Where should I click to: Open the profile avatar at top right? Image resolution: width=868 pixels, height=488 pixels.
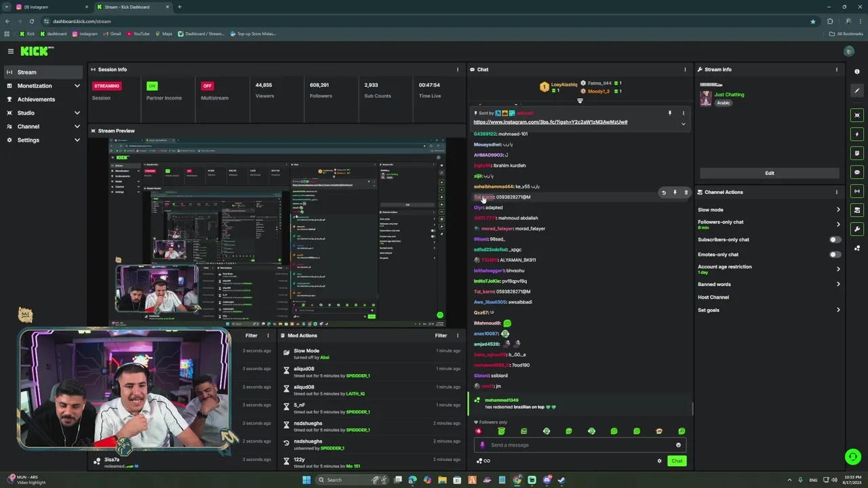click(x=849, y=51)
